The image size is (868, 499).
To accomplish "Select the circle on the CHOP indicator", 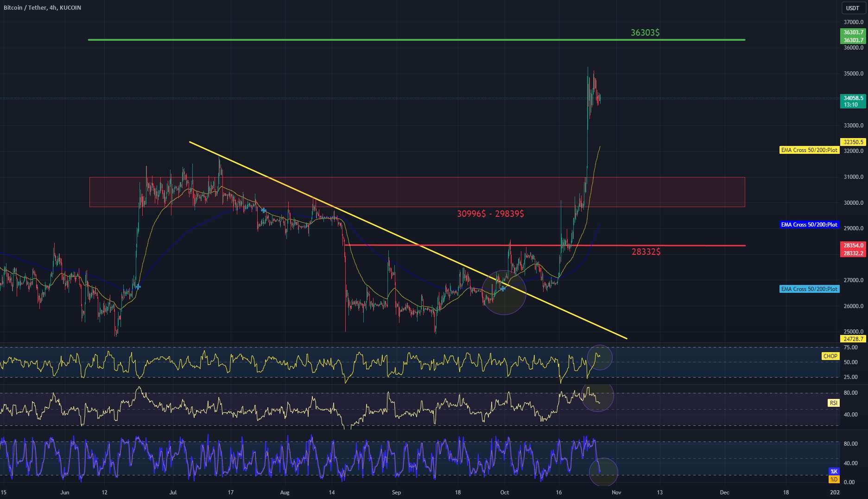I will point(600,357).
